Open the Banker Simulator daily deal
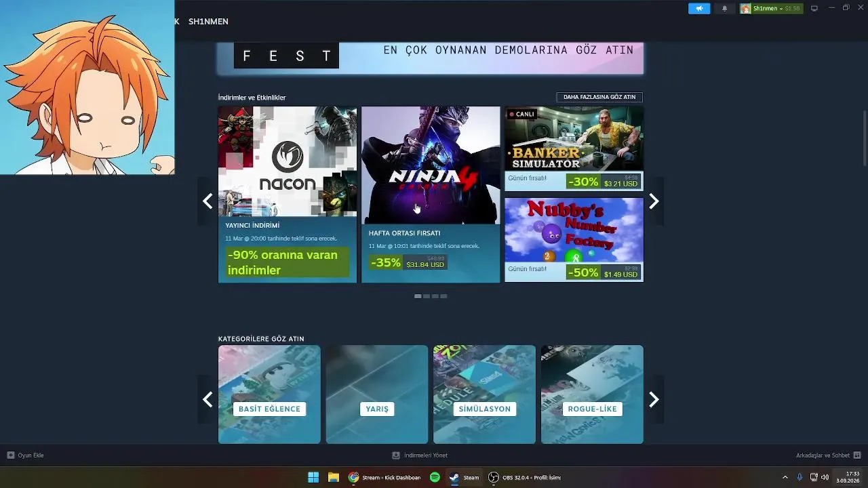This screenshot has height=488, width=868. [x=574, y=148]
